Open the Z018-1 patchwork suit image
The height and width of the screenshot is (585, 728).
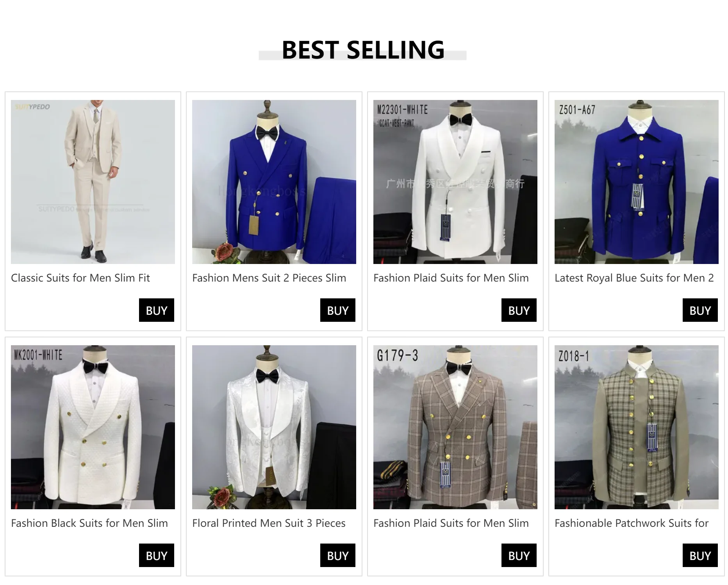point(637,427)
